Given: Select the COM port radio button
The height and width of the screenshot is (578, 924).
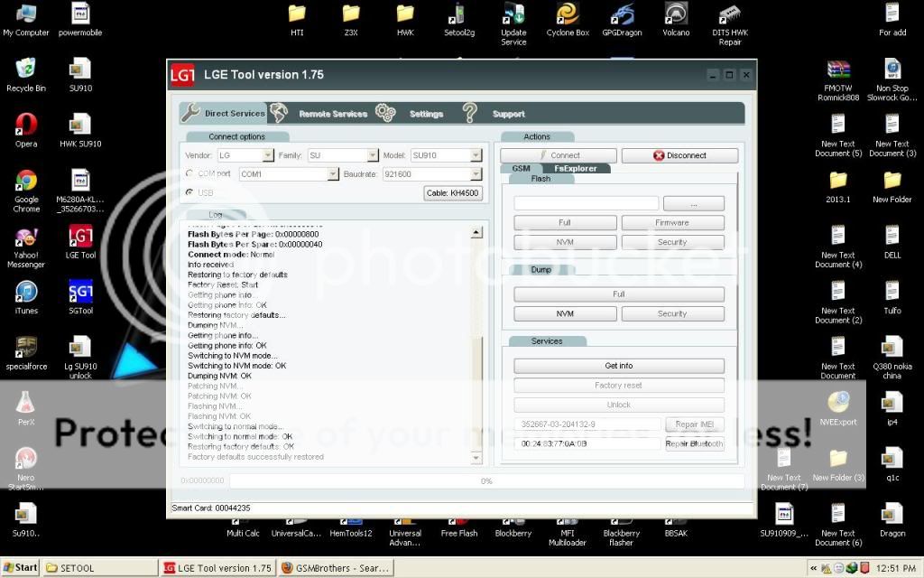Looking at the screenshot, I should (189, 173).
